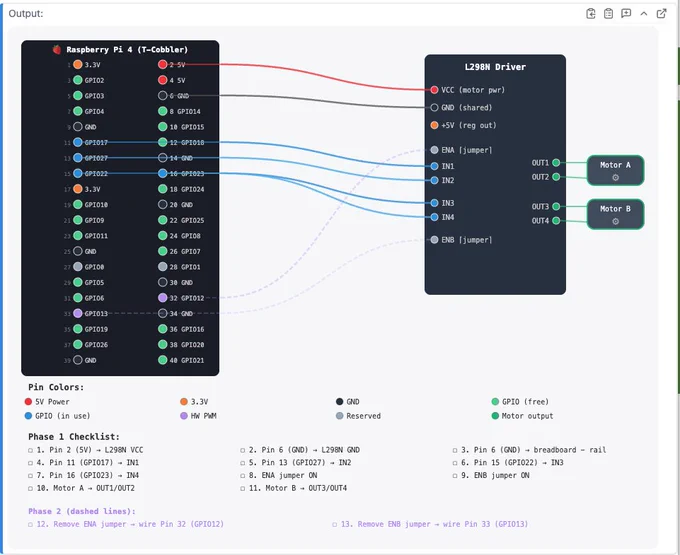Click the 3.3V legend orange swatch
The width and height of the screenshot is (680, 555).
[x=184, y=402]
